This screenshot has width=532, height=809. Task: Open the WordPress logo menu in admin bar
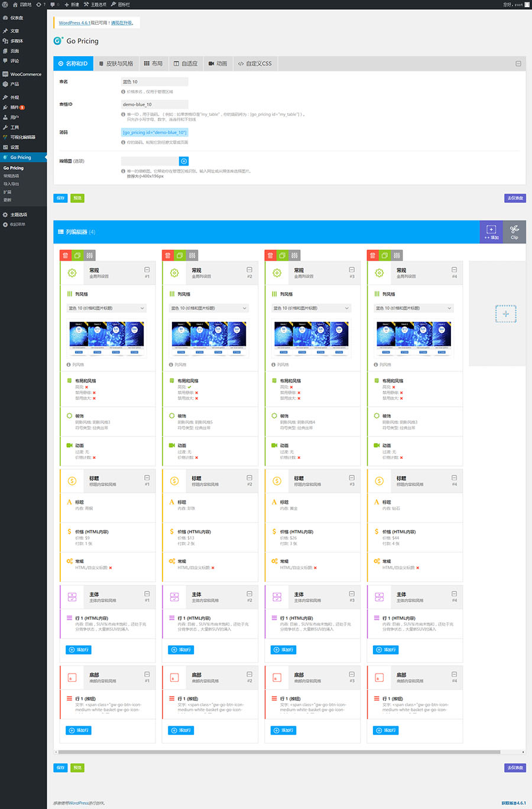click(x=5, y=4)
